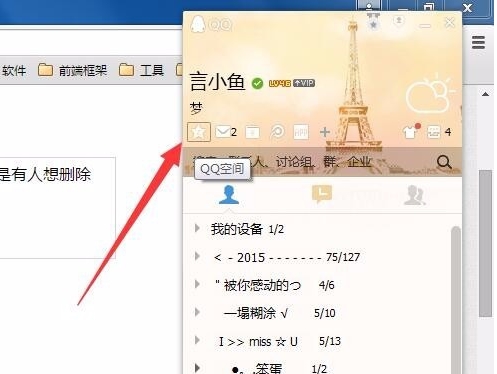Image resolution: width=497 pixels, height=374 pixels.
Task: Click the QQ contact list scrollbar
Action: (x=456, y=300)
